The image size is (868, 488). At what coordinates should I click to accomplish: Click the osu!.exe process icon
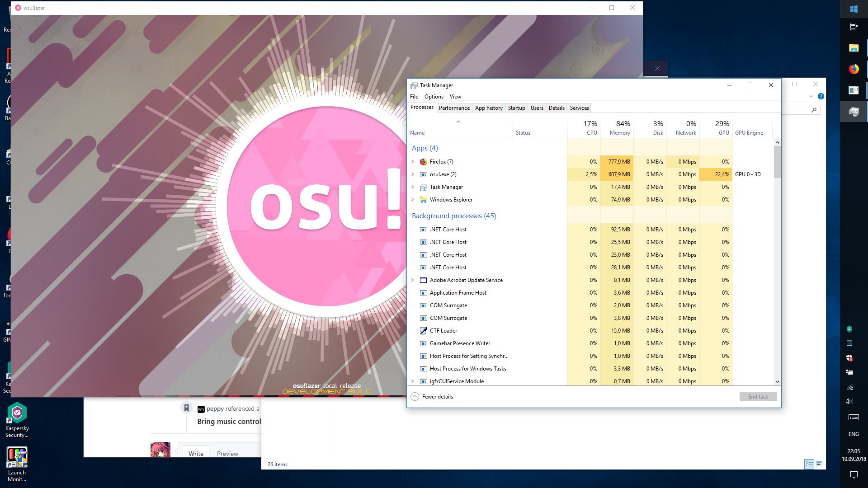point(424,174)
